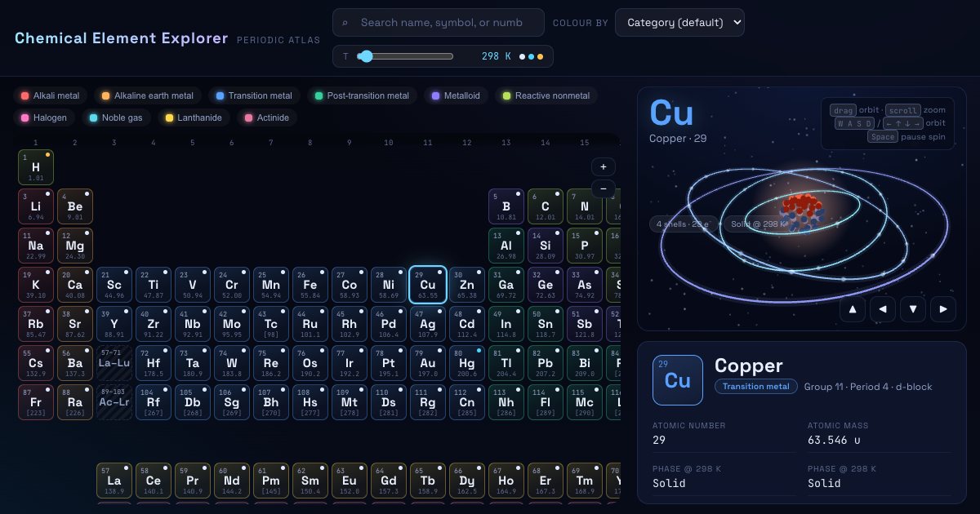The height and width of the screenshot is (514, 980).
Task: Select Hydrogen element tile
Action: coord(36,167)
